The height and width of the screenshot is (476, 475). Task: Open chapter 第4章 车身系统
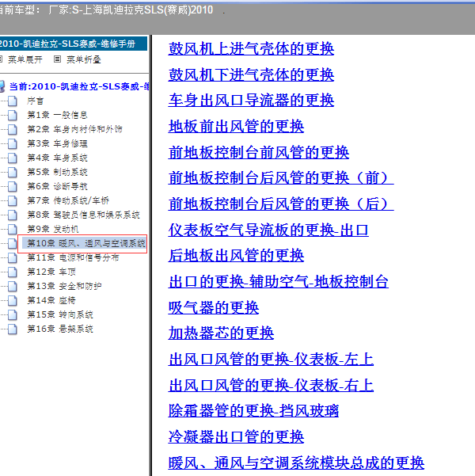tap(57, 158)
